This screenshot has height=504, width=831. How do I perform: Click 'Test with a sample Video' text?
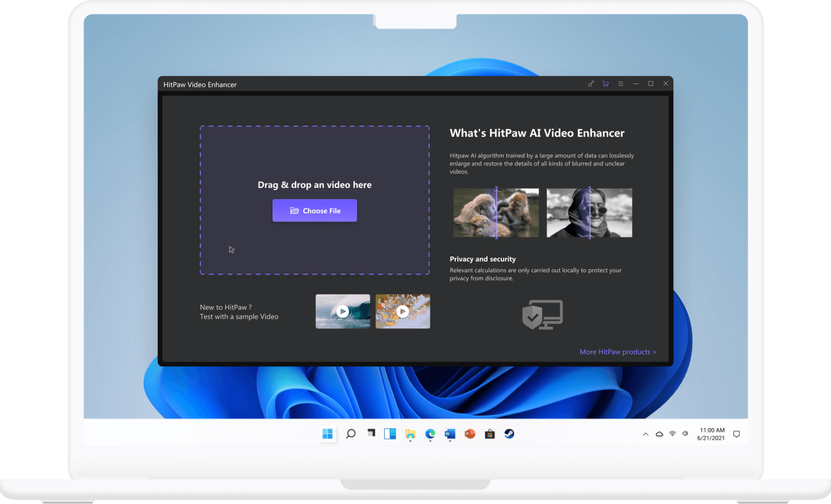pos(239,316)
